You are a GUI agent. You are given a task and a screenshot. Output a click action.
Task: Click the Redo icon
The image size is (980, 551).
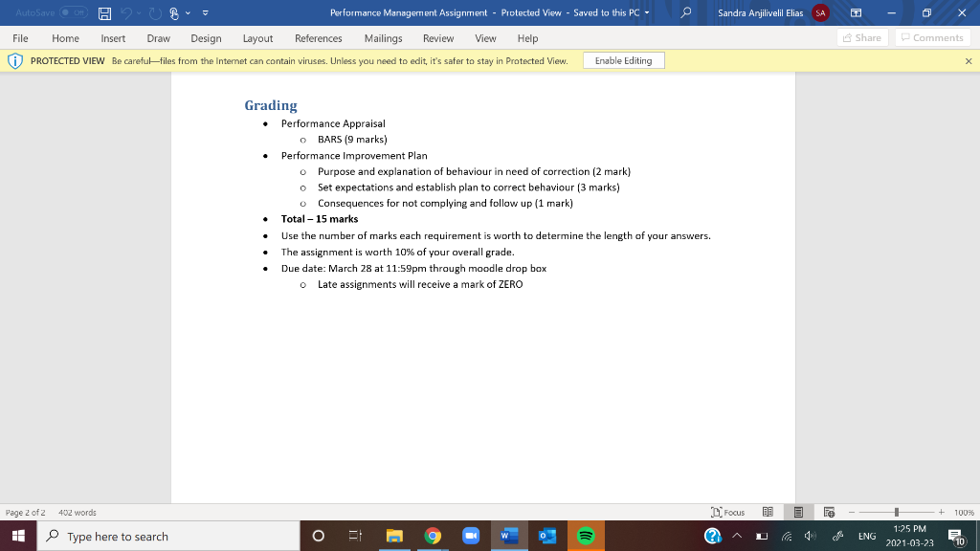[154, 12]
